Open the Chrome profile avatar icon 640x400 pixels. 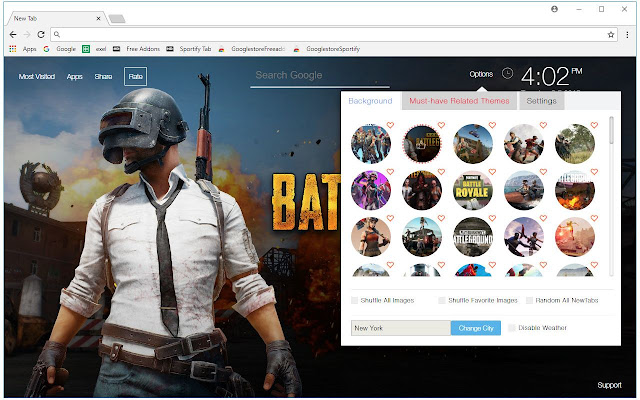coord(554,9)
